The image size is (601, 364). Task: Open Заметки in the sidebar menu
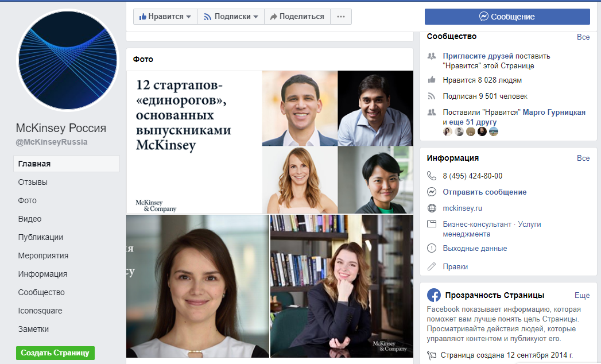coord(33,330)
